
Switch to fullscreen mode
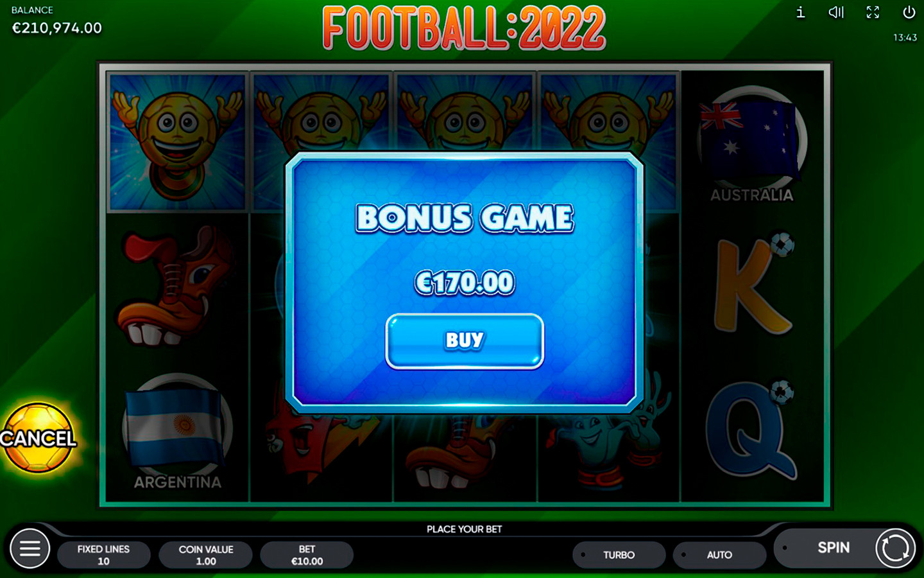(873, 12)
